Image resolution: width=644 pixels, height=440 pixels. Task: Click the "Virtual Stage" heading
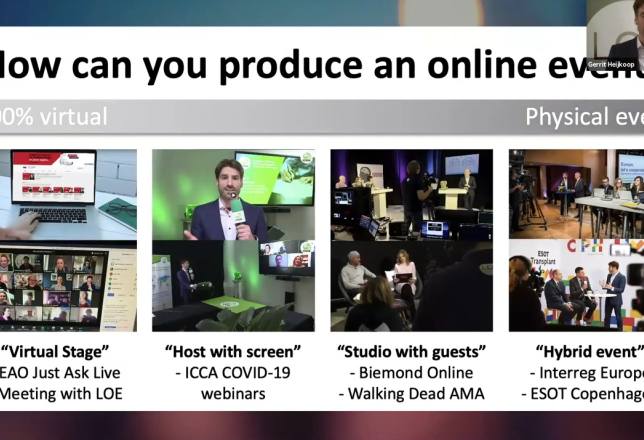tap(55, 352)
